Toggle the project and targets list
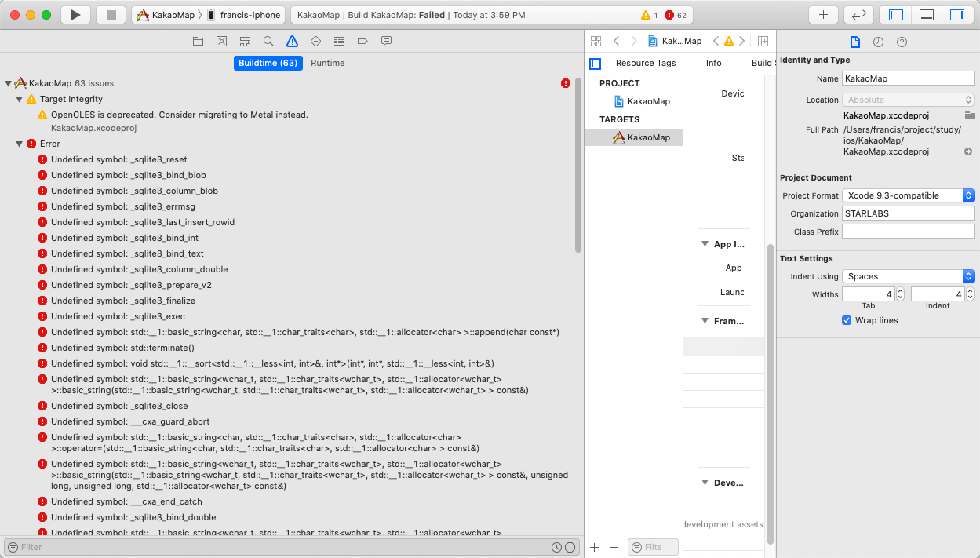This screenshot has width=980, height=558. click(x=595, y=63)
